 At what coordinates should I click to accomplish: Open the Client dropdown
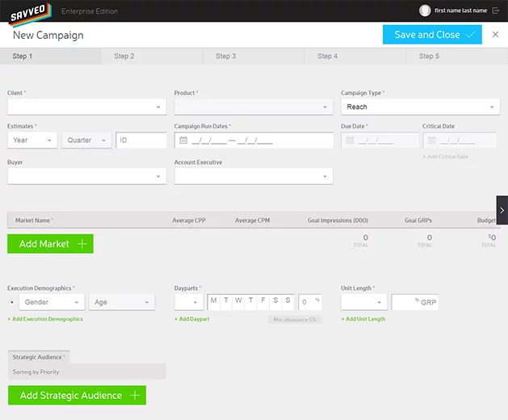click(x=87, y=107)
